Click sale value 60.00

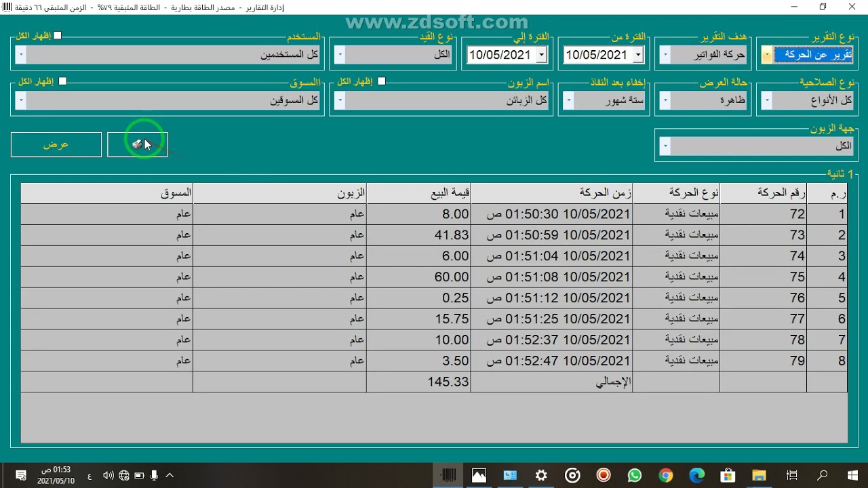418,277
